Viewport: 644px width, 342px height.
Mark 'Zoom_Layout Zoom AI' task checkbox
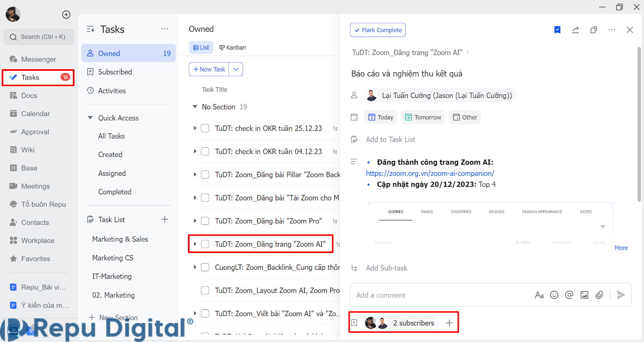click(205, 290)
